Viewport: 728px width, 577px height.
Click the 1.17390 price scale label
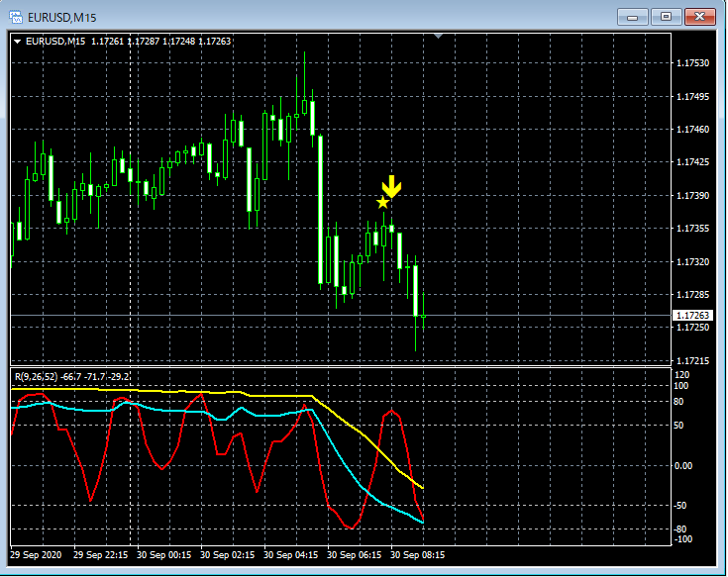pos(692,195)
